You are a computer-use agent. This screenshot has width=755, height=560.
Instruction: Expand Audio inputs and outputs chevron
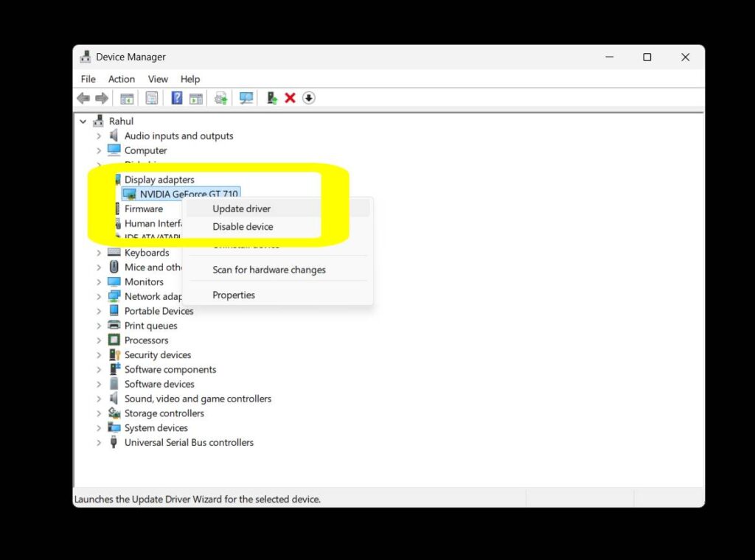click(99, 136)
